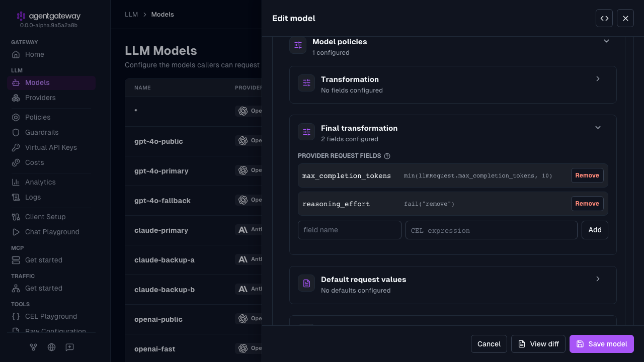Viewport: 644px width, 362px height.
Task: Click the Client Setup icon
Action: tap(16, 217)
